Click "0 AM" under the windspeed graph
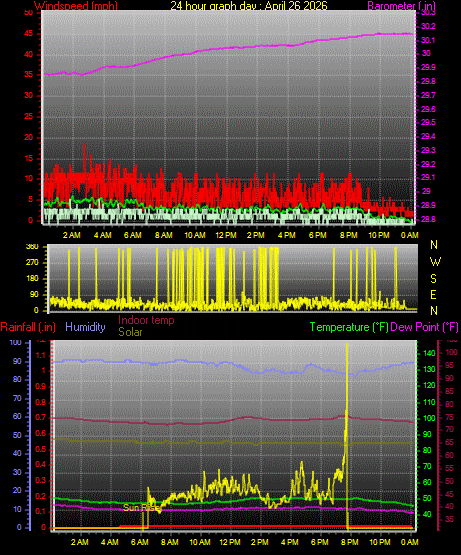Image resolution: width=461 pixels, height=555 pixels. pyautogui.click(x=410, y=235)
